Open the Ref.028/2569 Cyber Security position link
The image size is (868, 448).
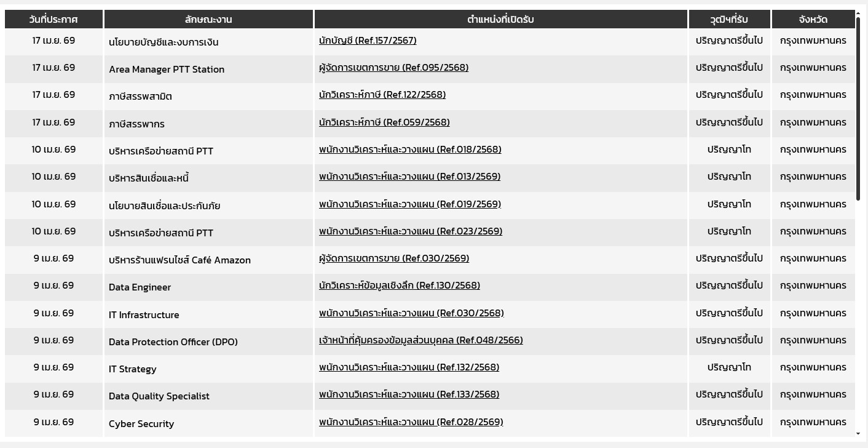411,422
